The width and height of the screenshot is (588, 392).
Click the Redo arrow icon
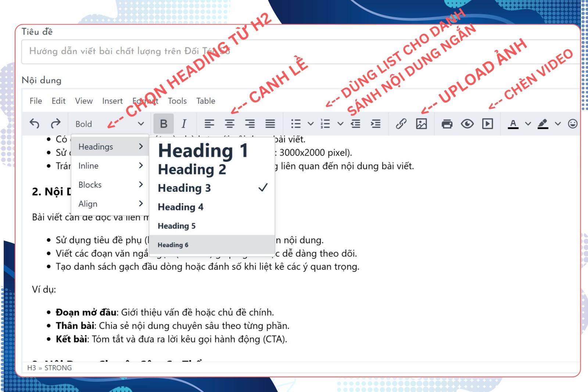(55, 124)
